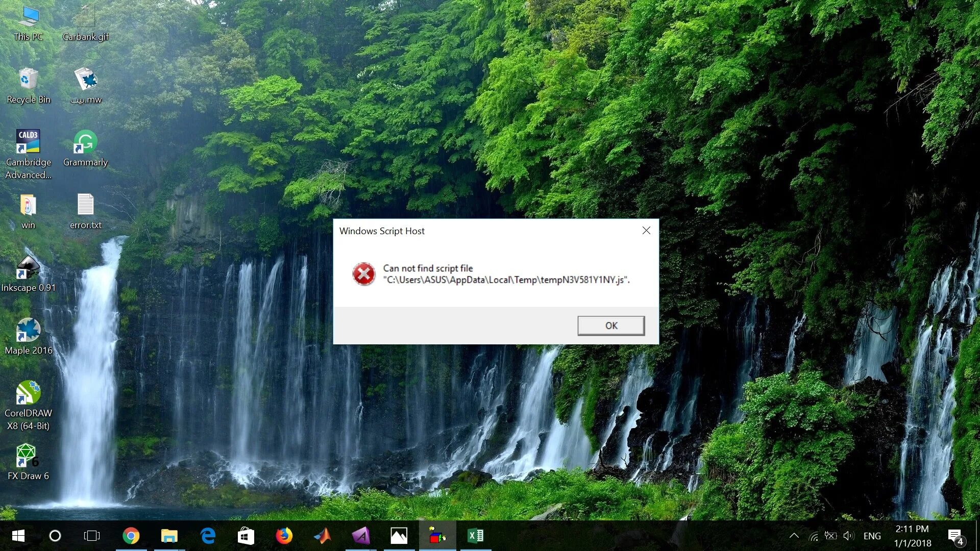The height and width of the screenshot is (551, 980).
Task: Open the language ENG dropdown
Action: click(x=872, y=536)
